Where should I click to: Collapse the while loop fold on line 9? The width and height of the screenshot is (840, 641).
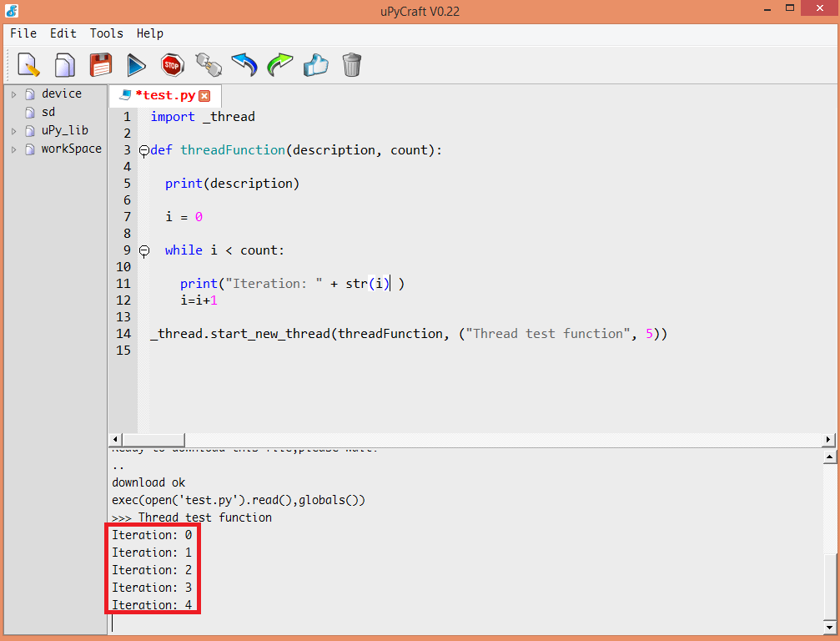[x=143, y=250]
